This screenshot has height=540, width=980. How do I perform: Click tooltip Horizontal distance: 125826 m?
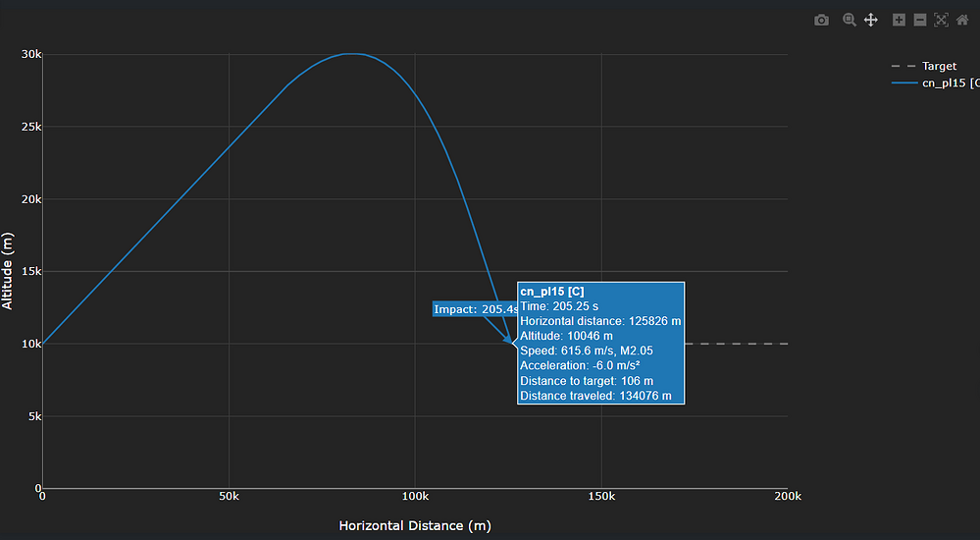click(x=600, y=321)
